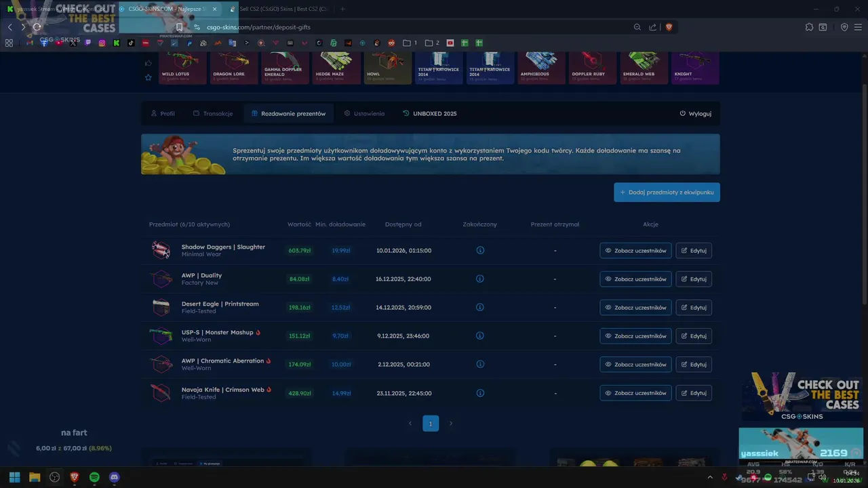Open the Wild Lotus drop card

coord(182,68)
